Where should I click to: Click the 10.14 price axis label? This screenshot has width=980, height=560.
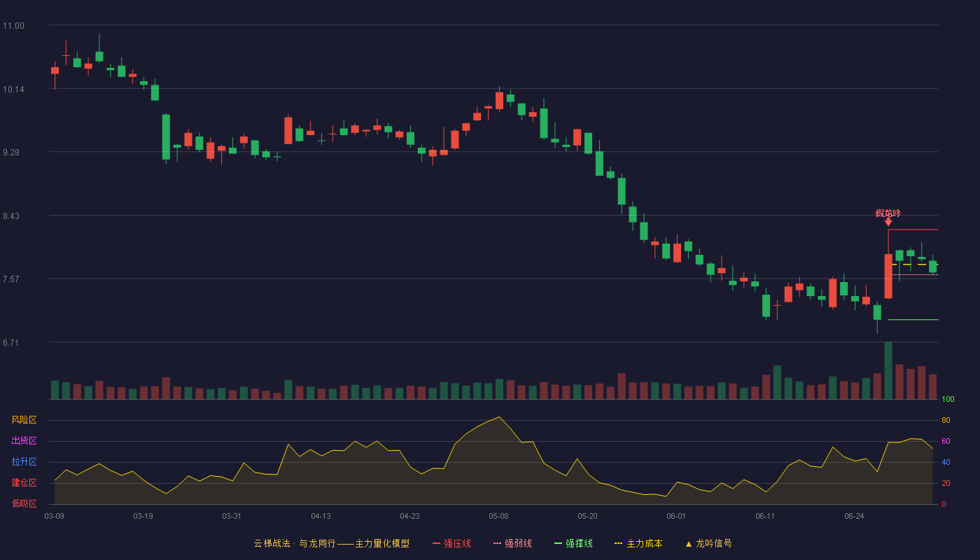tap(13, 90)
